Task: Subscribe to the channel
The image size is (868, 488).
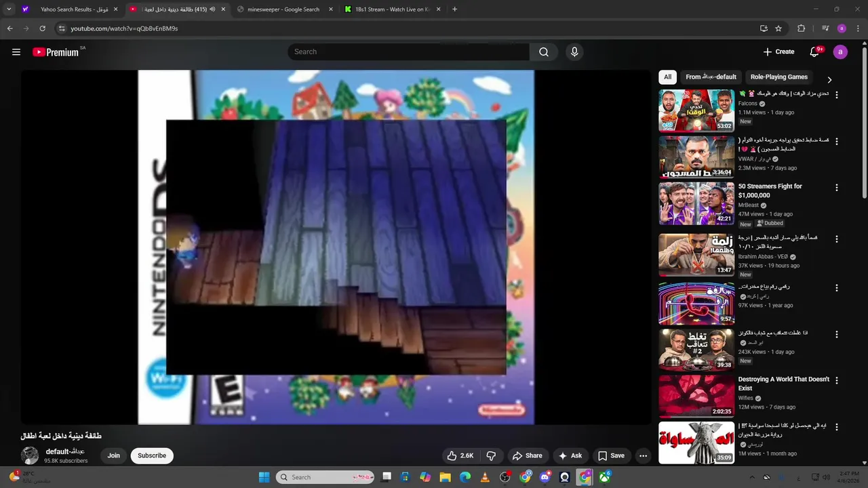Action: click(152, 455)
